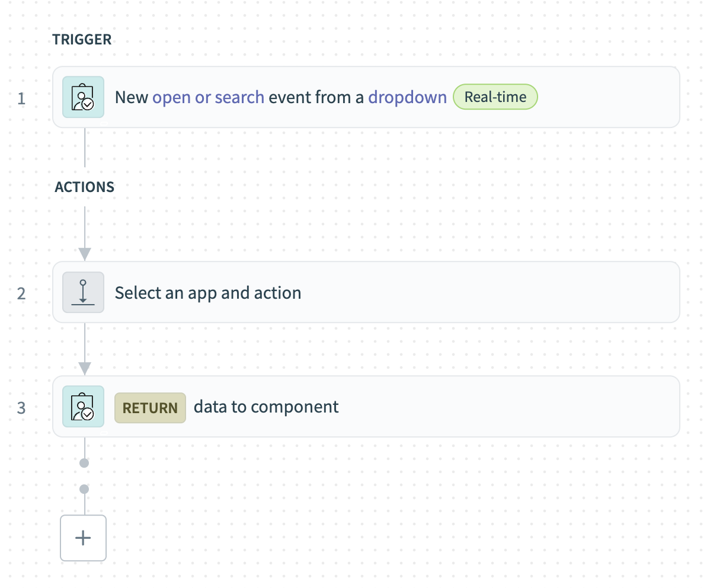Click the word "New" in the trigger step

pyautogui.click(x=132, y=97)
